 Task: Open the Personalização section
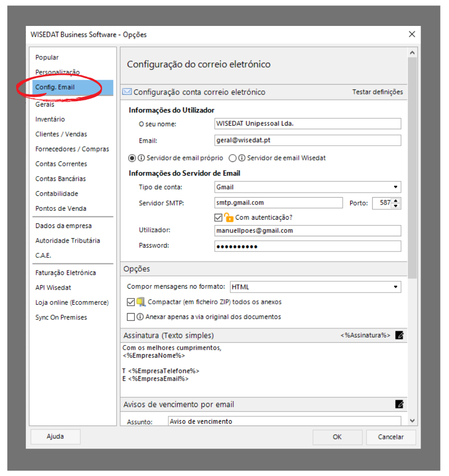click(x=57, y=72)
